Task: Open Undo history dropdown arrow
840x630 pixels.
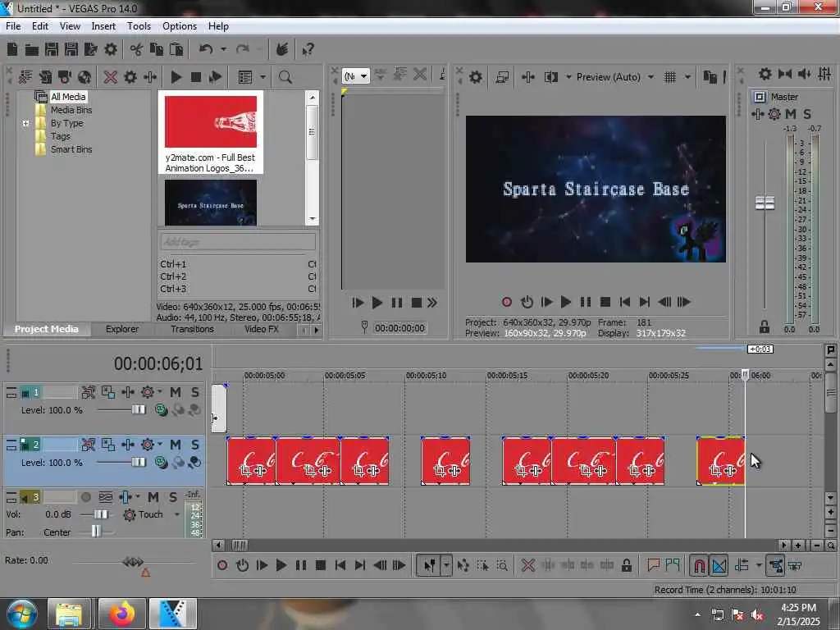Action: coord(223,49)
